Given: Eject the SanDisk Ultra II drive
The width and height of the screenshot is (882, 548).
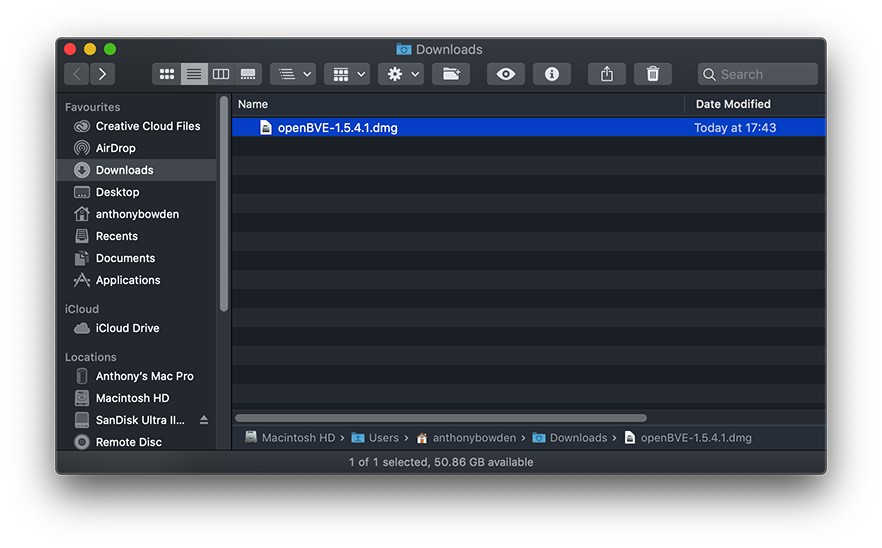Looking at the screenshot, I should tap(204, 420).
